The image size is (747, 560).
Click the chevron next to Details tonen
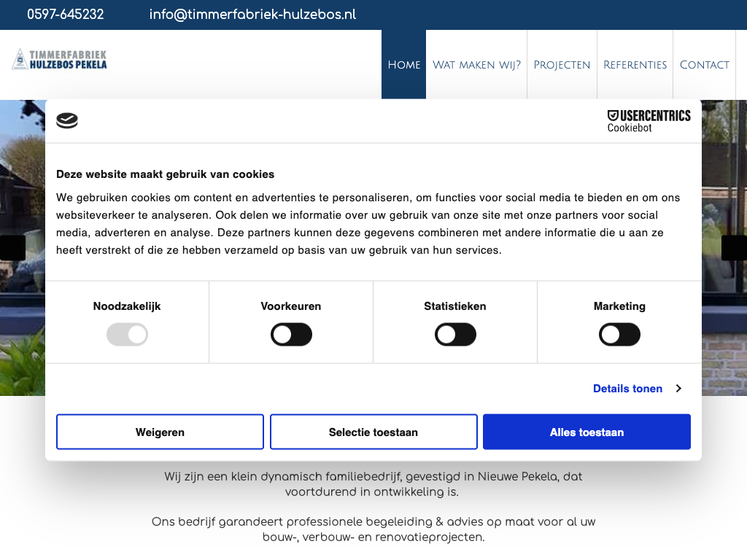(x=678, y=389)
